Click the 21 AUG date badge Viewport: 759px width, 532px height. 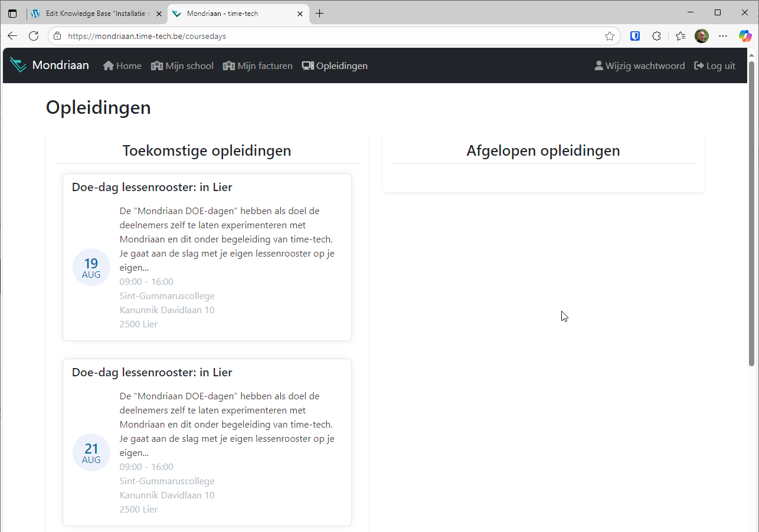91,452
